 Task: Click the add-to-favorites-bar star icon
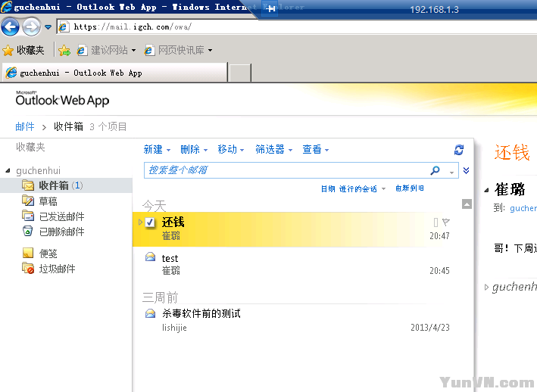pos(64,51)
